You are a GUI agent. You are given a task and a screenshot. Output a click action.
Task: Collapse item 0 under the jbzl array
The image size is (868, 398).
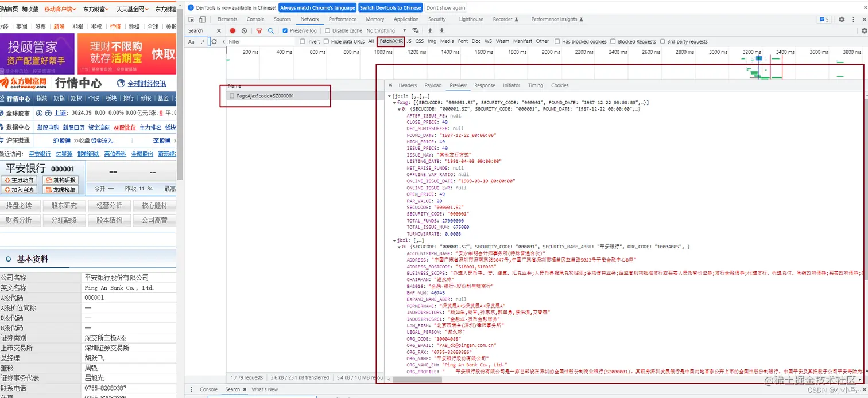399,247
